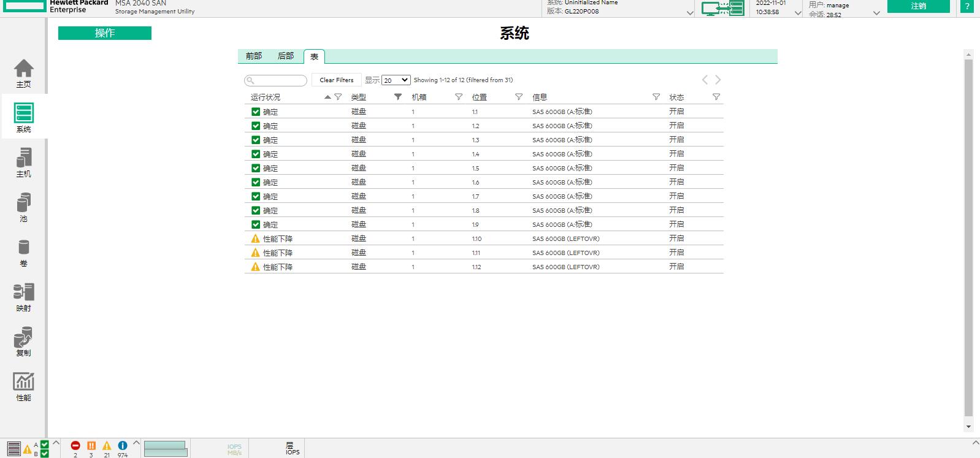The width and height of the screenshot is (980, 458).
Task: Open filter for 运行状况 column
Action: pos(338,97)
